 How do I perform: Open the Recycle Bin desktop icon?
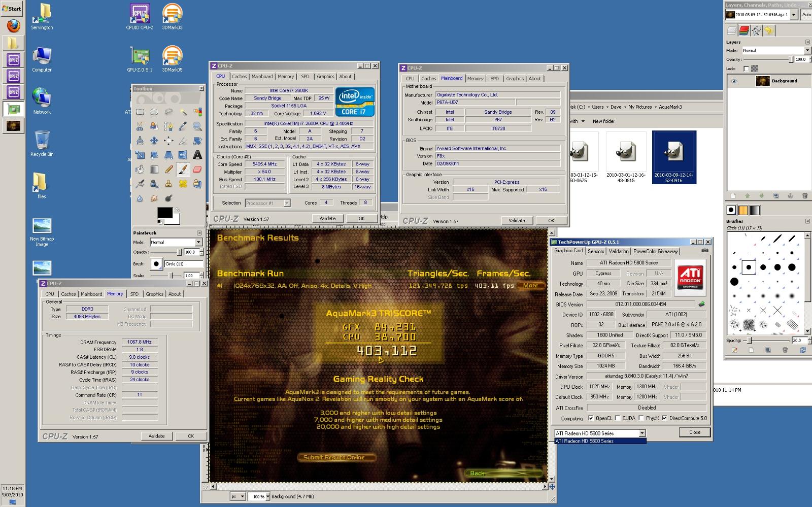tap(42, 144)
